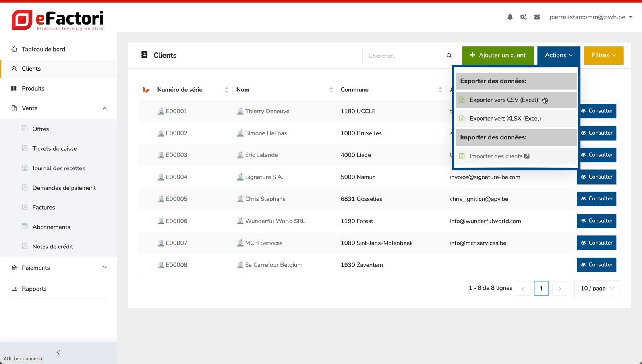Open settings via the gears icon

(x=523, y=17)
